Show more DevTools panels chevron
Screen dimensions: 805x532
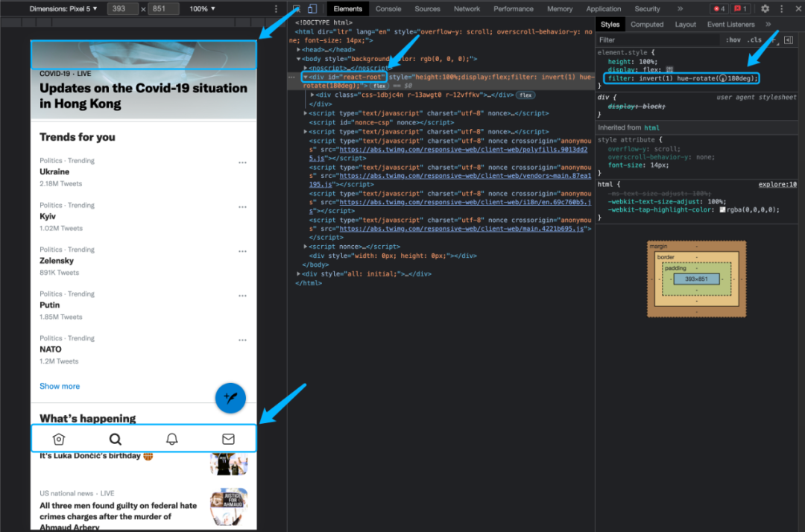[681, 9]
